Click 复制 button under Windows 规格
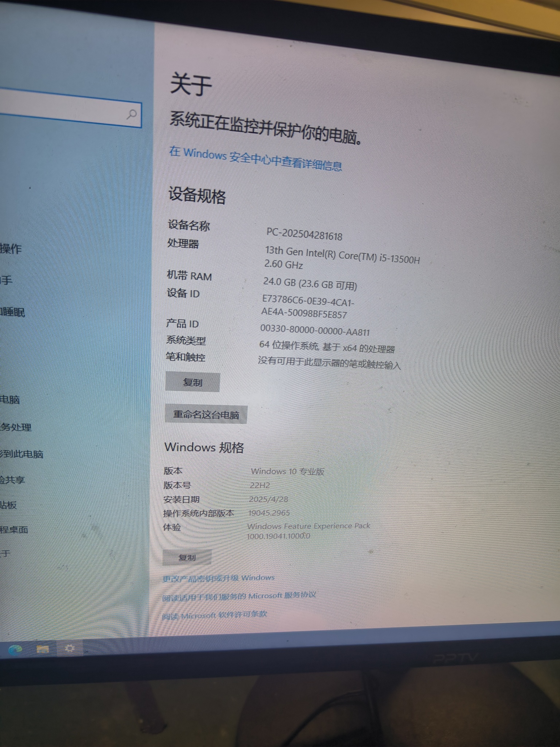The image size is (560, 747). pos(187,558)
